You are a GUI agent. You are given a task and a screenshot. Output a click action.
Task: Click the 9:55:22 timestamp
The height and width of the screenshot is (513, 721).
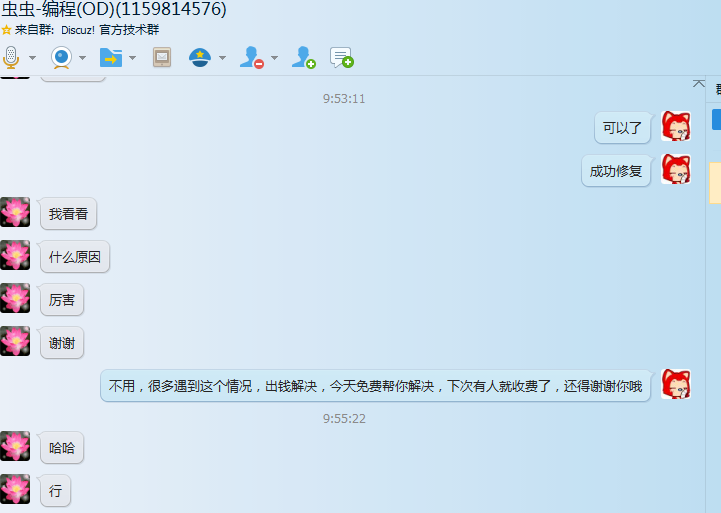click(344, 419)
